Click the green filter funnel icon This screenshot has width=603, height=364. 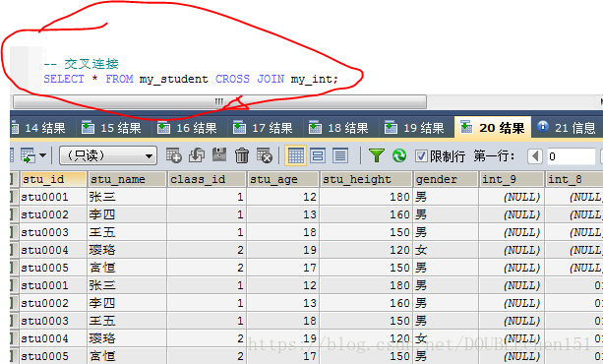pos(377,155)
